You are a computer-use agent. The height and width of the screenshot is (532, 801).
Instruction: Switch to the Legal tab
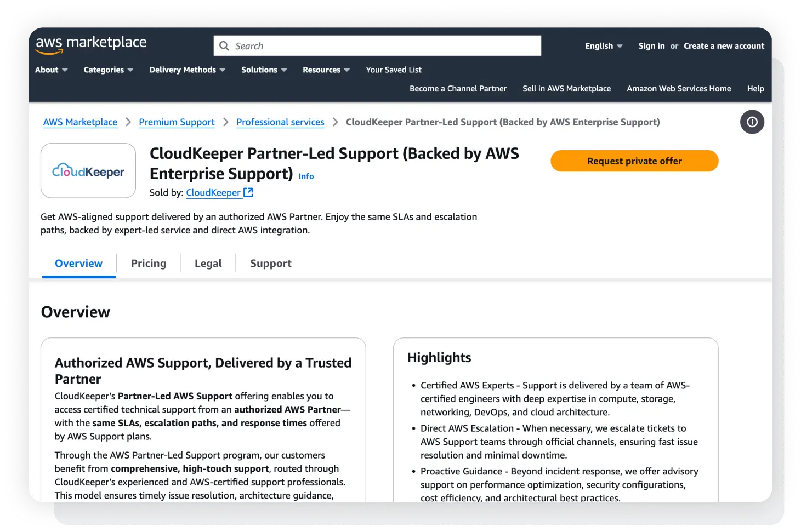point(208,264)
